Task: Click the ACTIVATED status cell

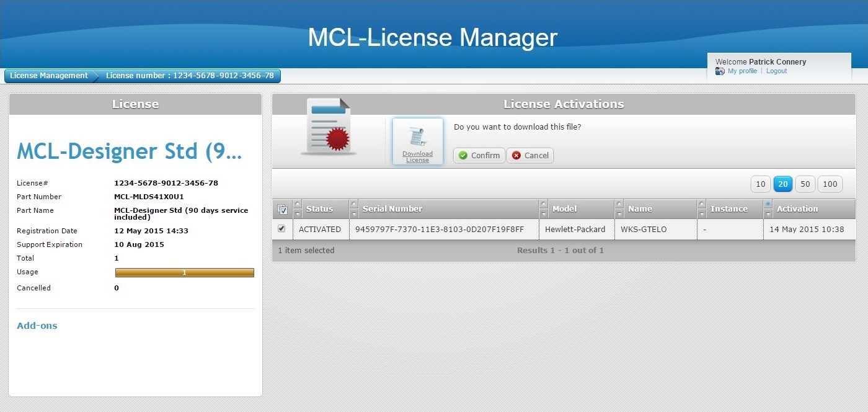Action: [320, 230]
